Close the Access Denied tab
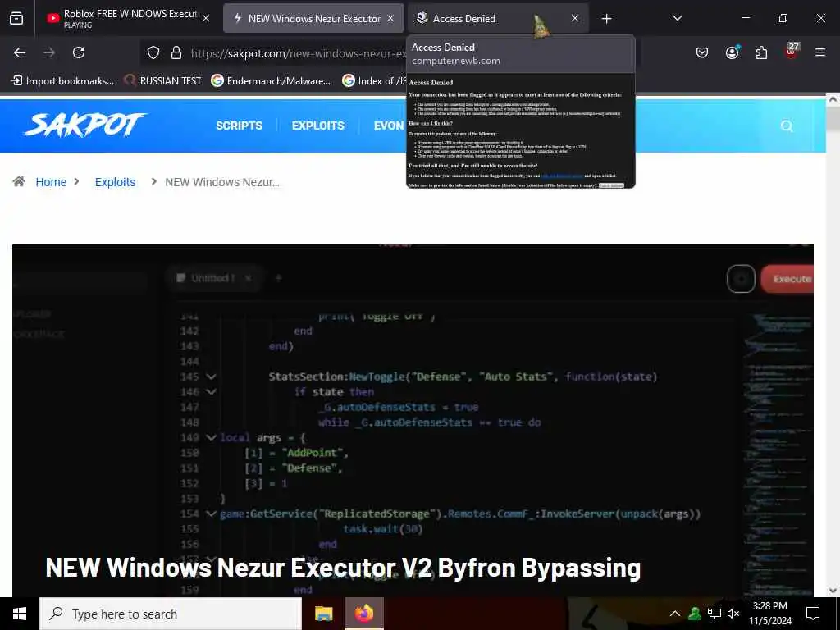This screenshot has width=840, height=630. (x=575, y=18)
